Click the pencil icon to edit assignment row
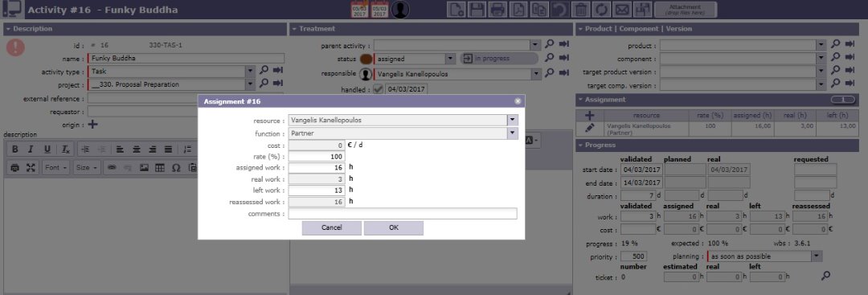This screenshot has width=868, height=295. [x=590, y=128]
